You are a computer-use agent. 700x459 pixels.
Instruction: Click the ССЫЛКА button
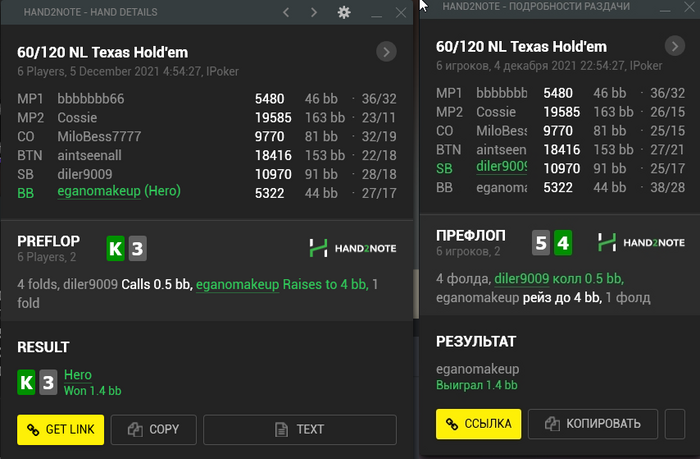[x=479, y=424]
